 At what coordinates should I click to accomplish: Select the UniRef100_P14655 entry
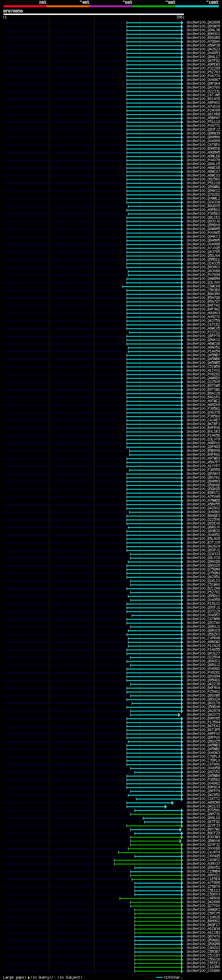pos(203,649)
